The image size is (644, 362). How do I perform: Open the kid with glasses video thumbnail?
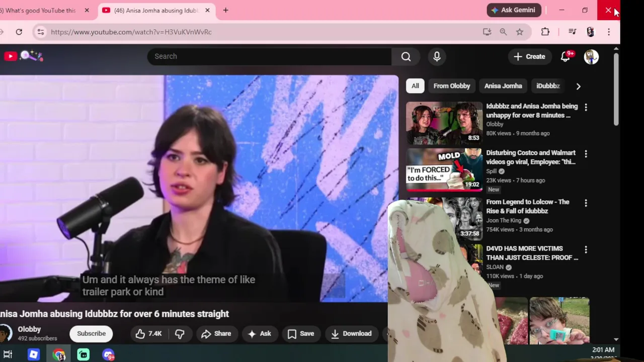(559, 321)
